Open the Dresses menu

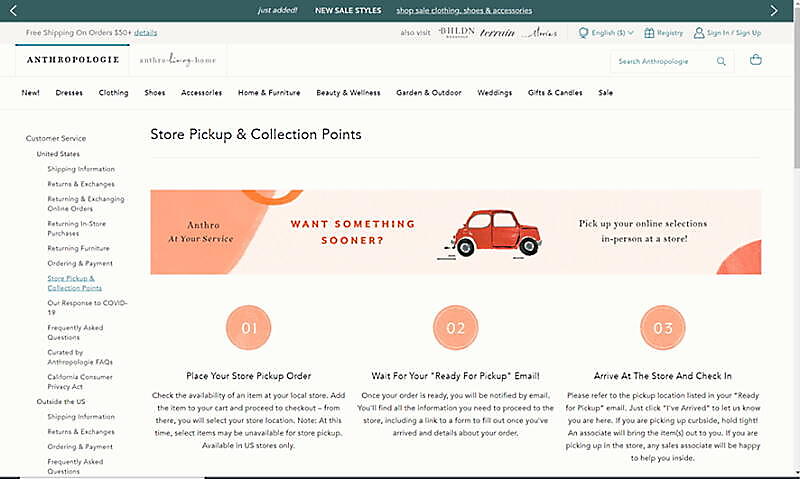(69, 93)
